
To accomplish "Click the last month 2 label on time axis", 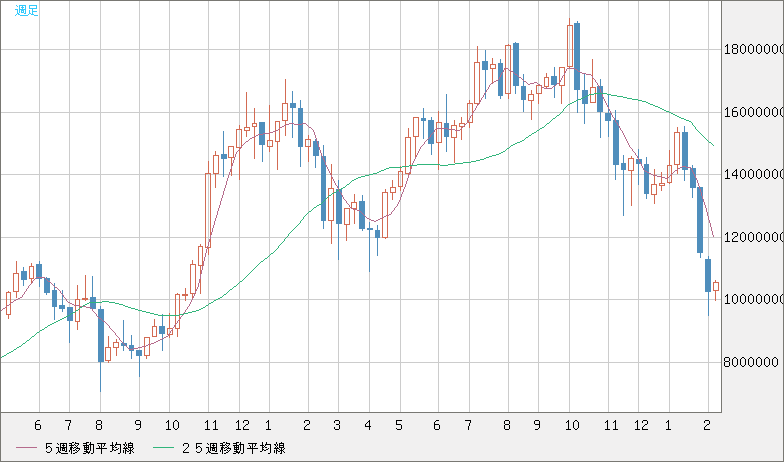I will [706, 426].
